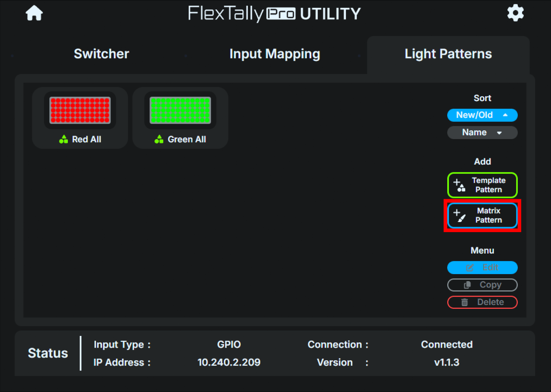Viewport: 551px width, 392px height.
Task: Switch to the Switcher tab
Action: point(101,54)
